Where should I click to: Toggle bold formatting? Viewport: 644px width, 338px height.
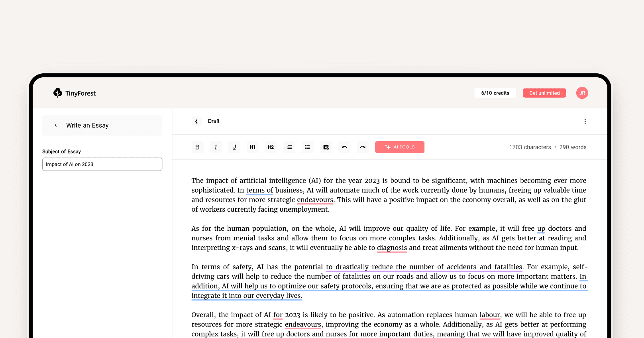pos(197,147)
